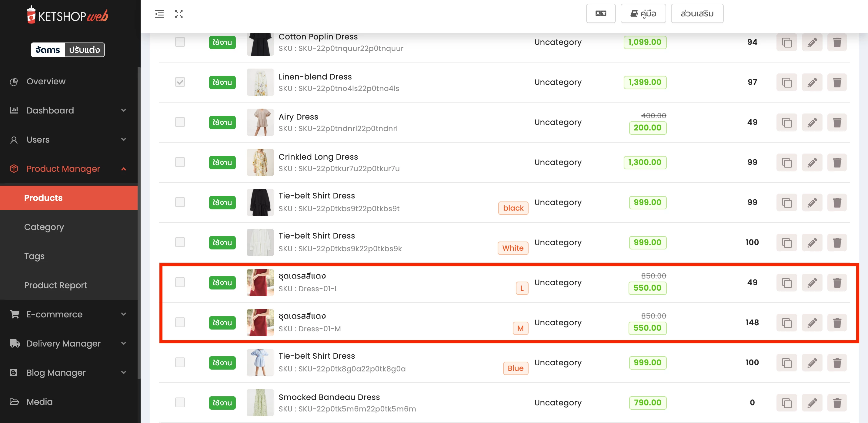Open the Category submenu item

(x=44, y=227)
